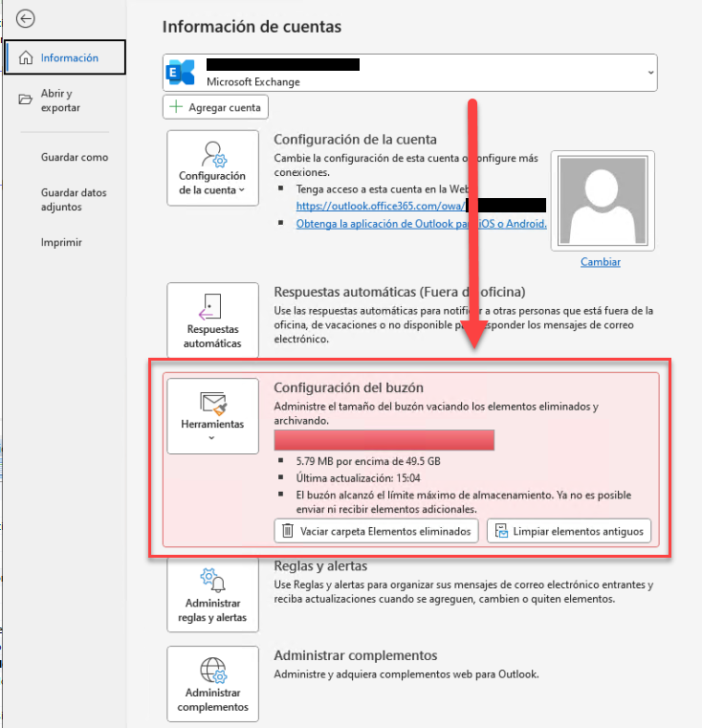Open Administrar complementos globe button

coord(212,685)
